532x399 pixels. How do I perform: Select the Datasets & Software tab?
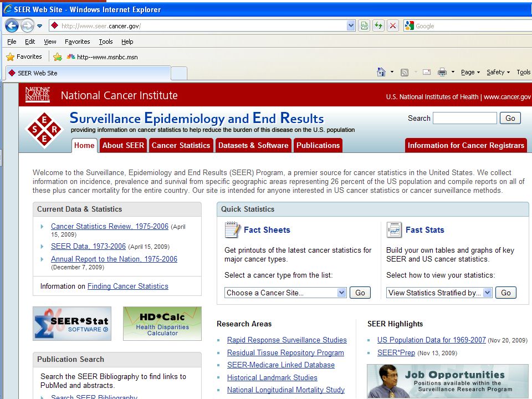(253, 146)
